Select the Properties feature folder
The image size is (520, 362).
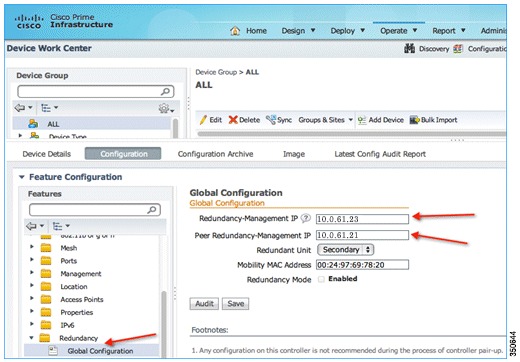point(77,312)
